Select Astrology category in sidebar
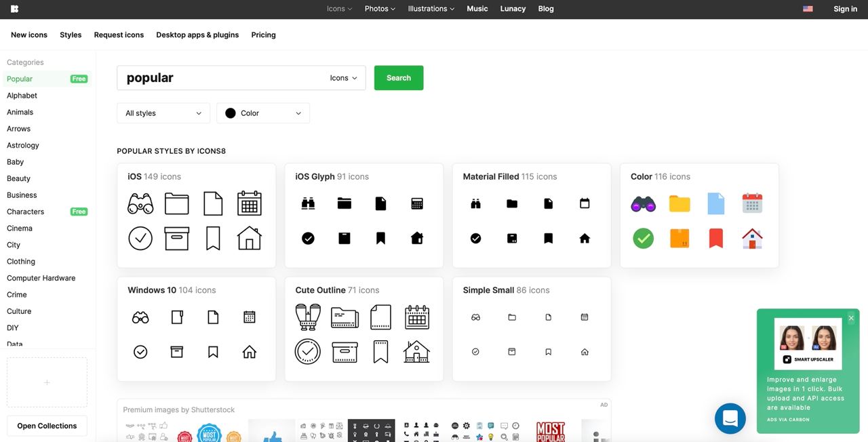This screenshot has width=868, height=442. [x=23, y=145]
